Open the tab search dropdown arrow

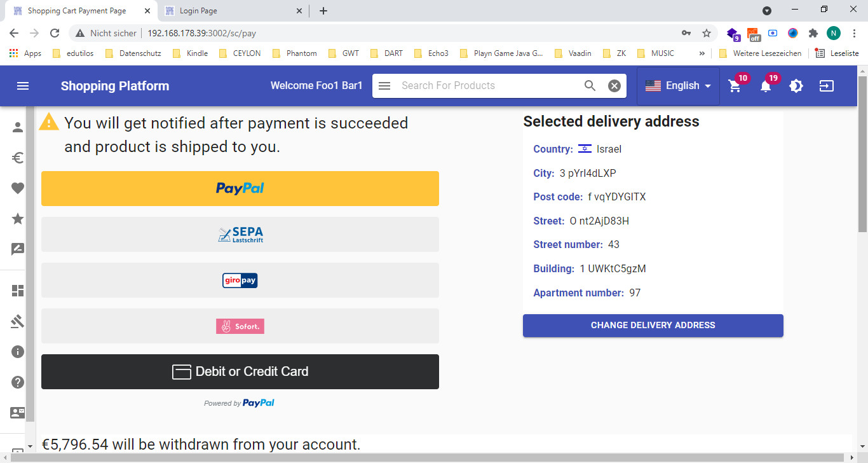(767, 10)
